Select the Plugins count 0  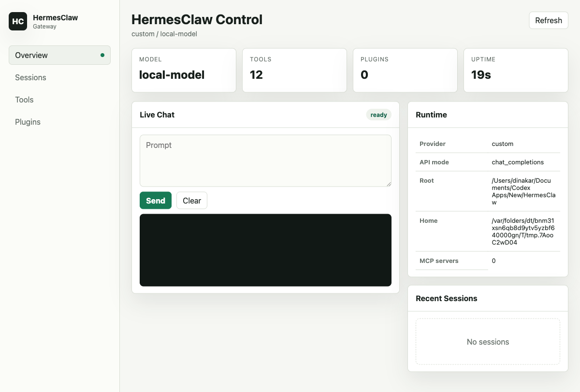tap(364, 75)
